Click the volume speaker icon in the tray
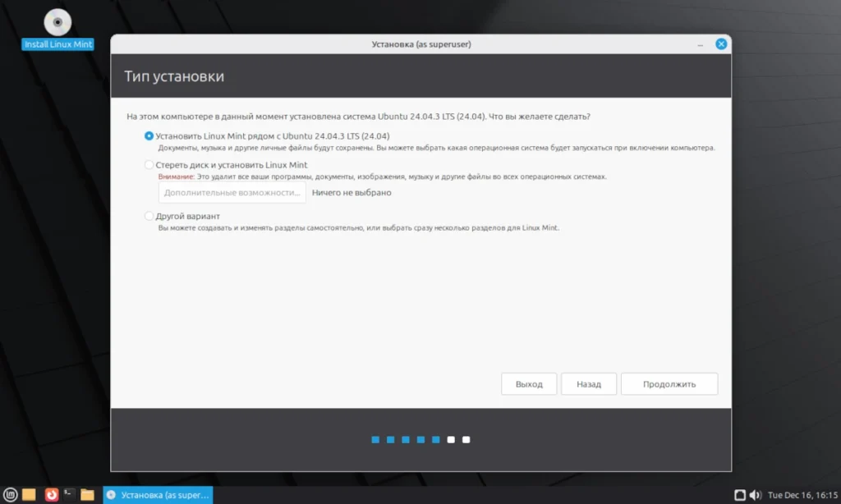Image resolution: width=841 pixels, height=504 pixels. (756, 495)
